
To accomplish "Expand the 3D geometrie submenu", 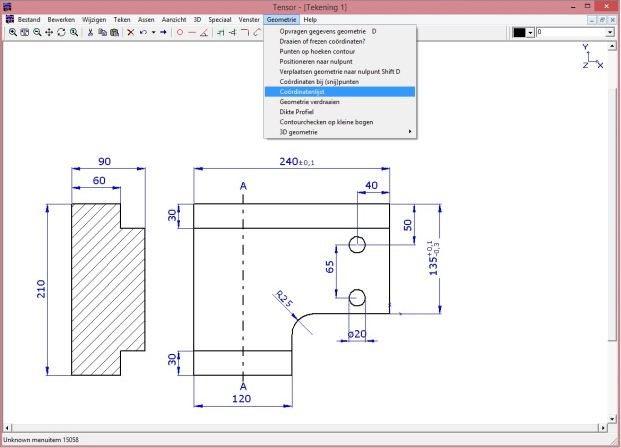I will [340, 132].
